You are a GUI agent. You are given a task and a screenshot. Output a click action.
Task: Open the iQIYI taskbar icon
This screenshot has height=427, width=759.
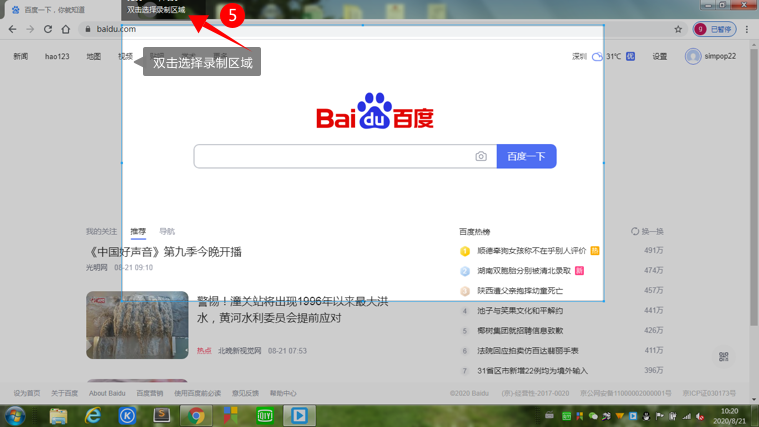[x=265, y=416]
